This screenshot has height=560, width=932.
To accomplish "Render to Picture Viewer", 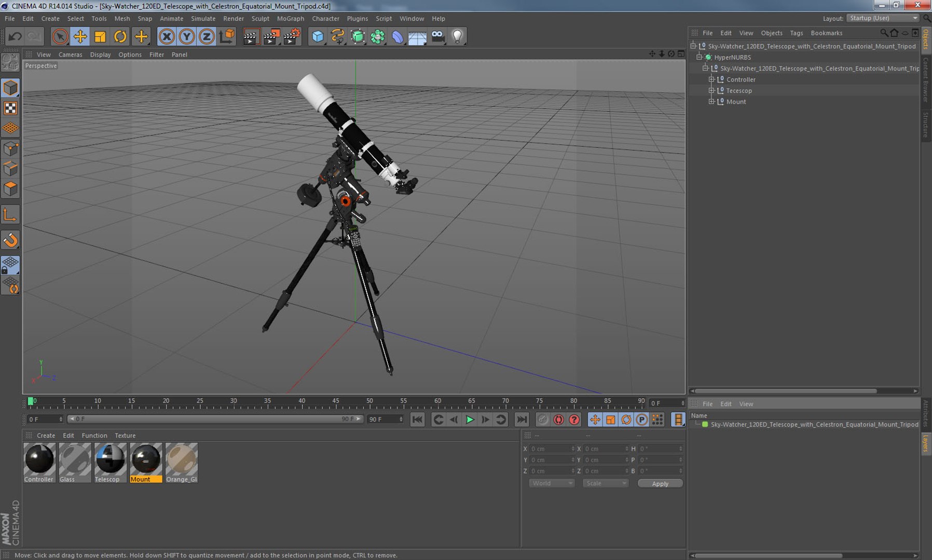I will 271,36.
